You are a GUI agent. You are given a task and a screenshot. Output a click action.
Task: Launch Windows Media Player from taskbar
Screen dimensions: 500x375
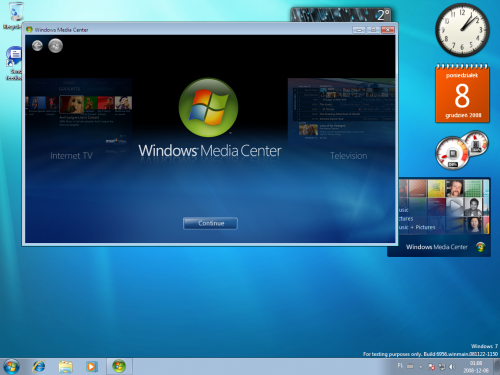pyautogui.click(x=91, y=367)
